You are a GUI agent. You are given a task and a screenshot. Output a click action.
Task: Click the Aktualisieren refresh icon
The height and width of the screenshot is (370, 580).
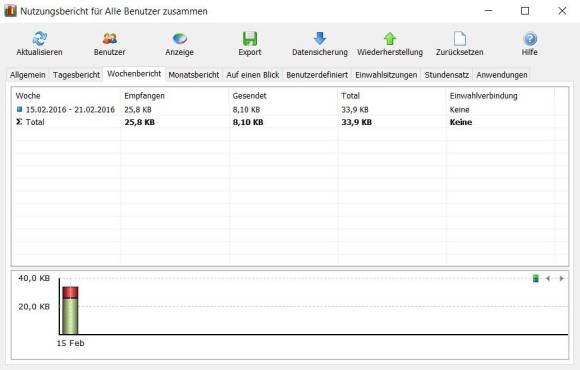[x=39, y=38]
